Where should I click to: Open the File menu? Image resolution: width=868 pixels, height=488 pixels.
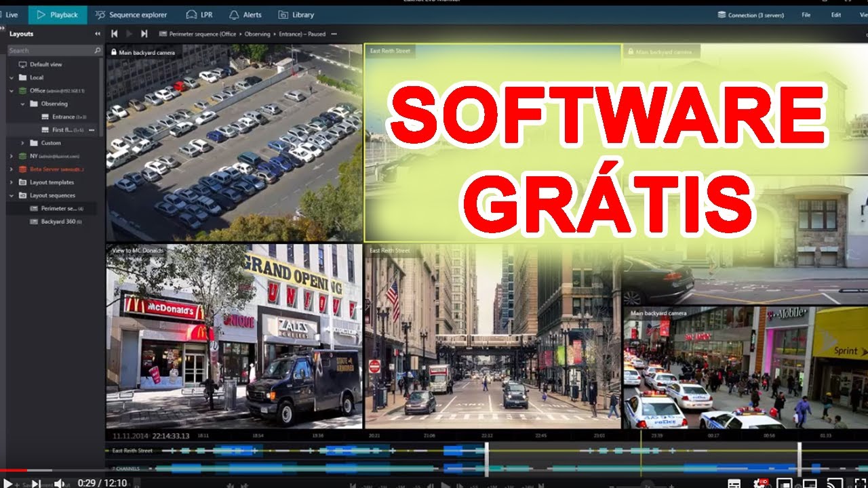806,14
